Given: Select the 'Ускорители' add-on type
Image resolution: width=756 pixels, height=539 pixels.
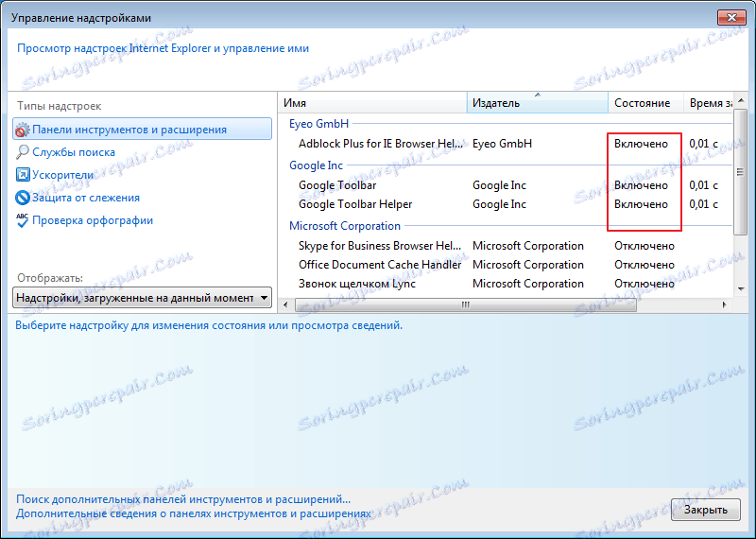Looking at the screenshot, I should click(x=62, y=175).
